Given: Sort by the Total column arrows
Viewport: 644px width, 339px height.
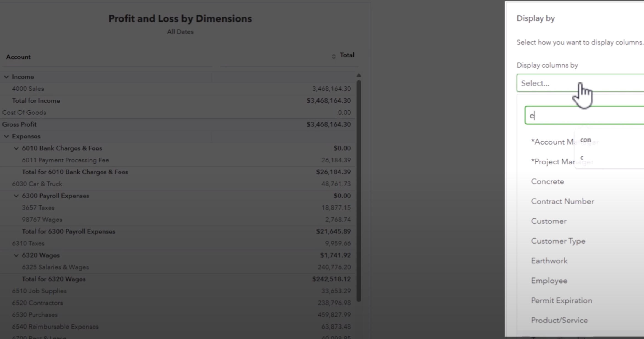Looking at the screenshot, I should click(334, 57).
